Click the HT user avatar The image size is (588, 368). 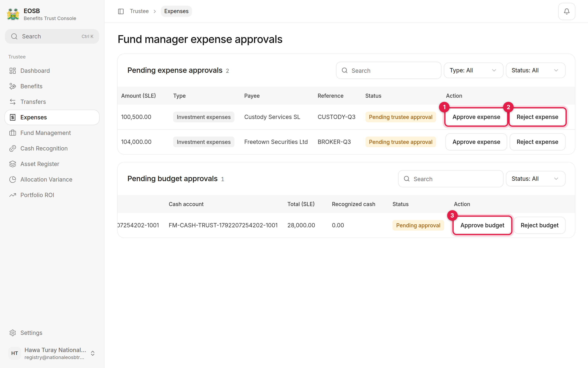pyautogui.click(x=14, y=353)
